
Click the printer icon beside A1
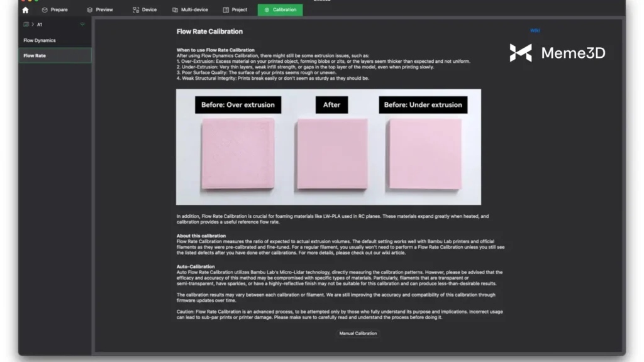26,25
